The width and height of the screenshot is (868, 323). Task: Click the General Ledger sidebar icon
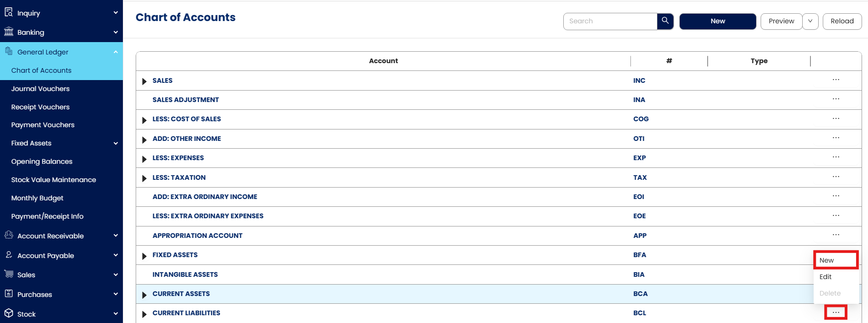9,51
